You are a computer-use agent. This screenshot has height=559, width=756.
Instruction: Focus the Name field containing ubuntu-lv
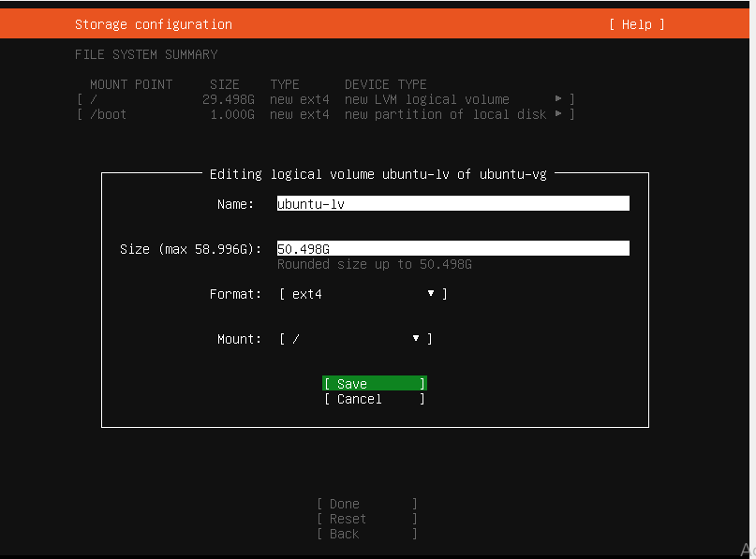(452, 204)
